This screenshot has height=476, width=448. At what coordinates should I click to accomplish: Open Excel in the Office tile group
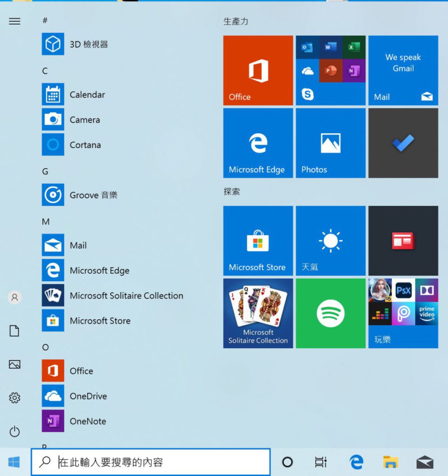[x=354, y=47]
